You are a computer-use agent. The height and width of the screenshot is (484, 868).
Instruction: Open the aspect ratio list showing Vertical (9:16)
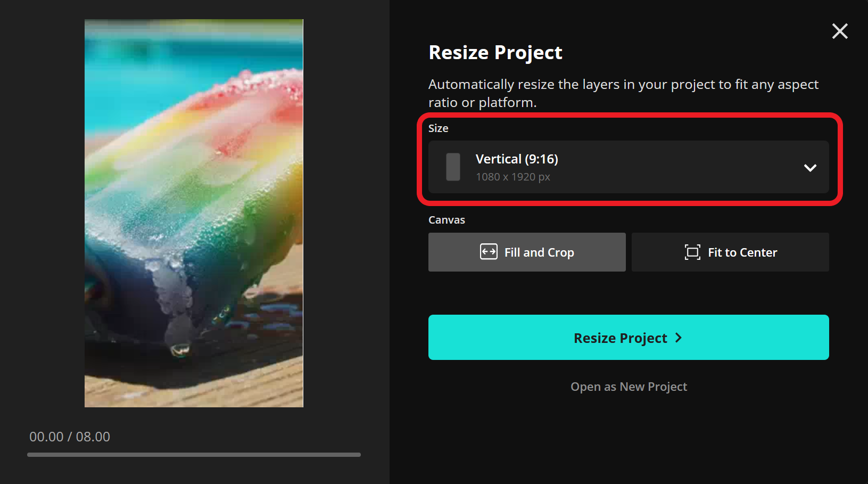click(629, 167)
